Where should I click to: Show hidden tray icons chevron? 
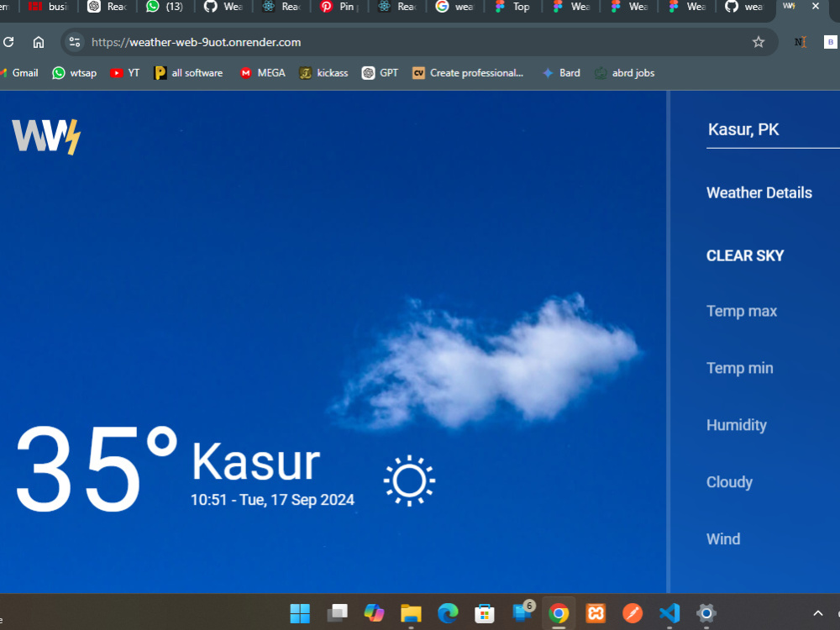[x=818, y=613]
